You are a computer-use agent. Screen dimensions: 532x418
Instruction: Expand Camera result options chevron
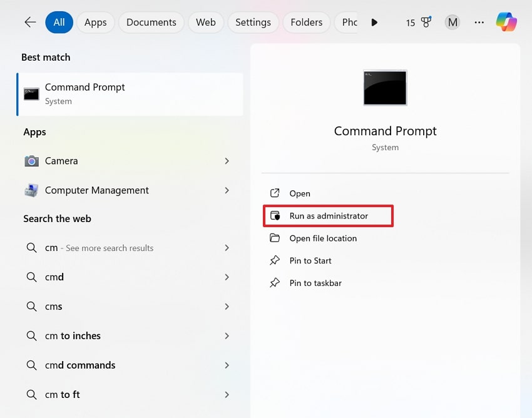(227, 161)
